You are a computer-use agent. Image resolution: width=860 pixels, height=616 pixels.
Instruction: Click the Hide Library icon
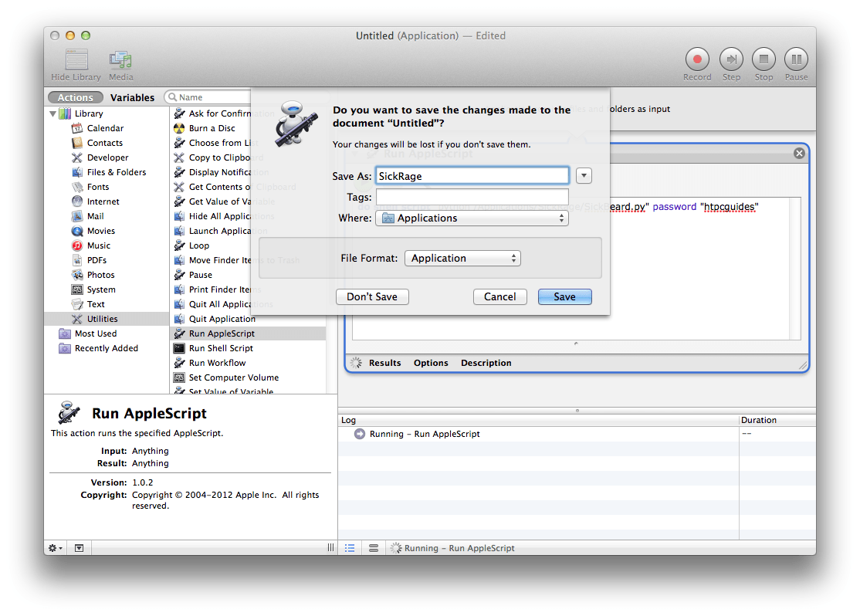[x=76, y=60]
